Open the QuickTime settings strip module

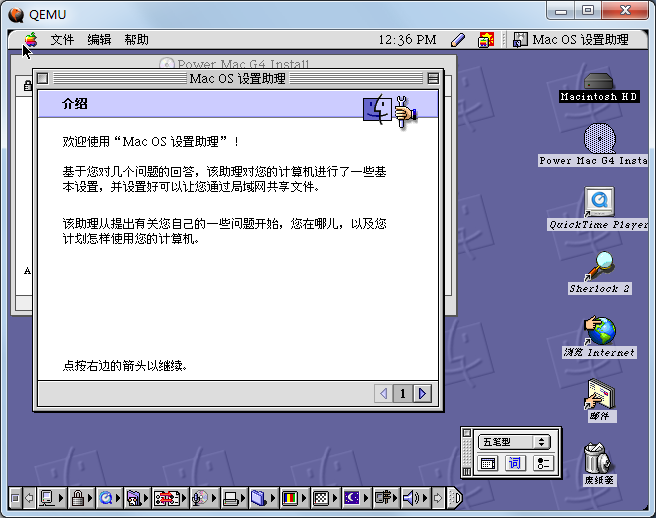[110, 498]
